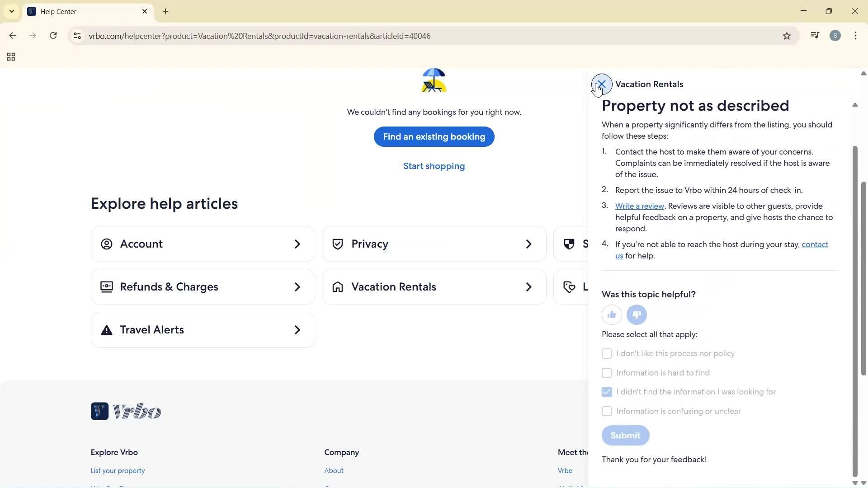Bookmark this page with the star icon
Image resolution: width=868 pixels, height=488 pixels.
coord(787,36)
